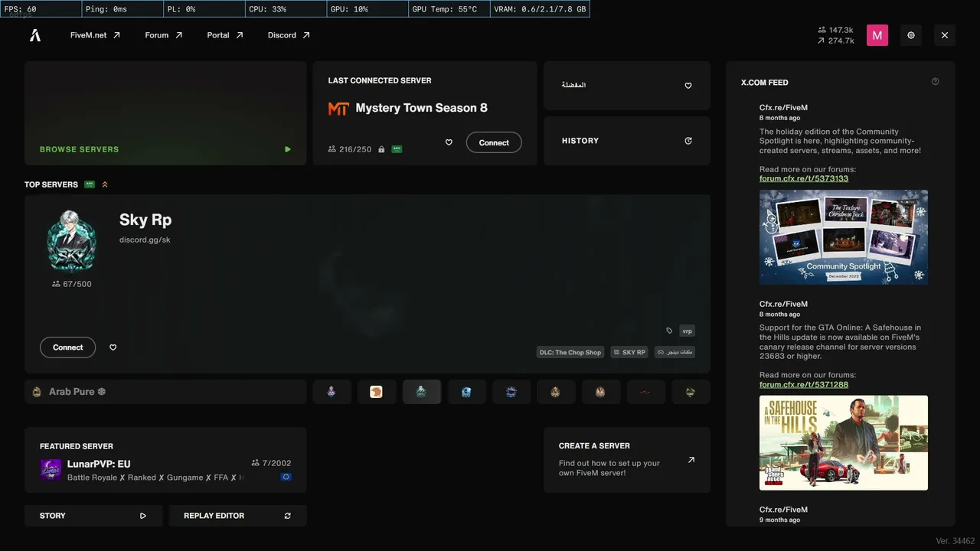Select the sixth carousel server icon

click(556, 392)
